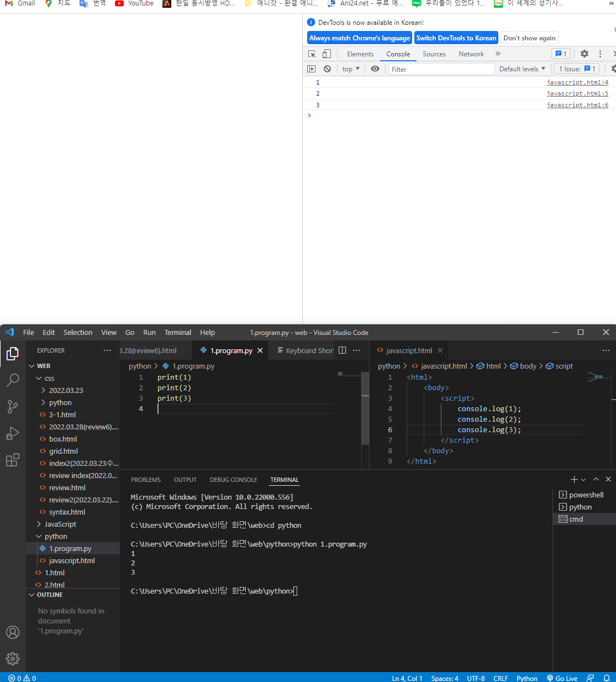Open the Run and Debug view
616x682 pixels.
click(x=13, y=433)
